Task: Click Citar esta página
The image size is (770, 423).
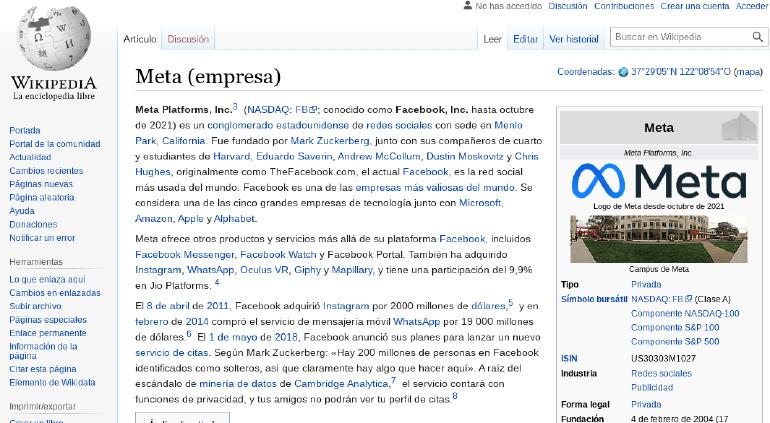Action: [43, 369]
